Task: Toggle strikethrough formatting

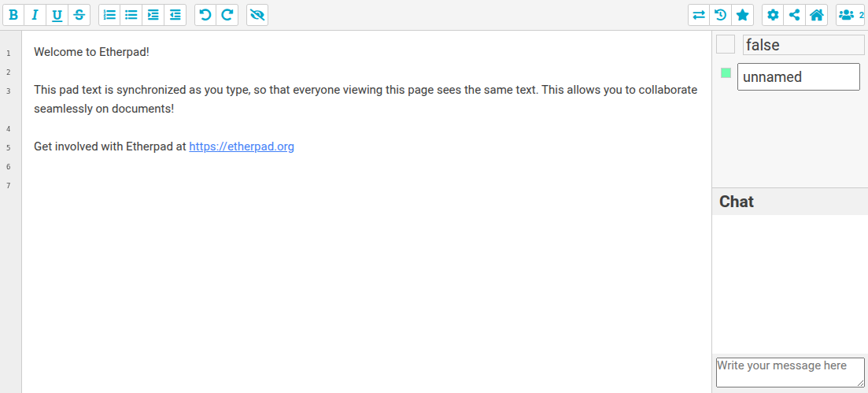Action: 79,15
